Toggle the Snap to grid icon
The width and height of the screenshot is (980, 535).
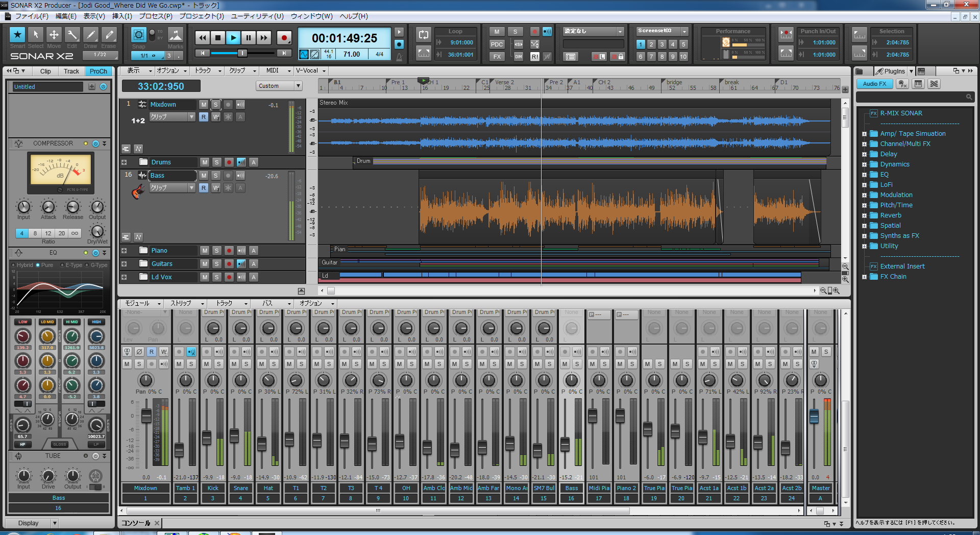[x=139, y=35]
